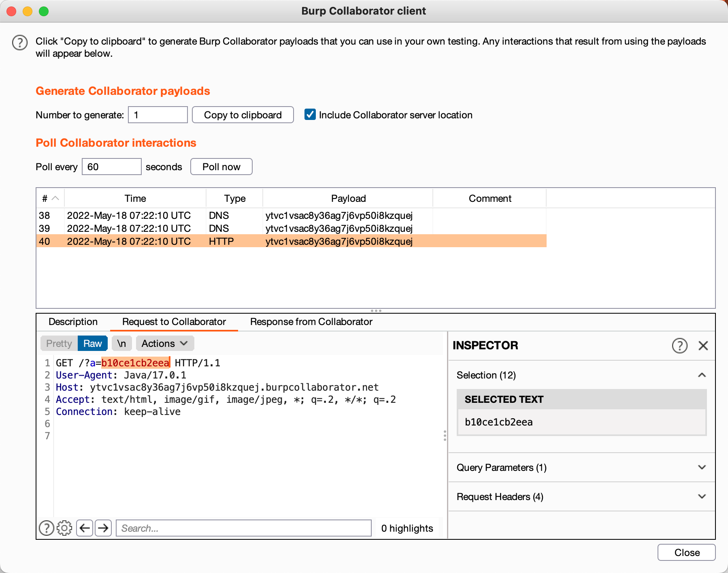
Task: Click the horizontal splitter dots below the table
Action: [x=376, y=311]
